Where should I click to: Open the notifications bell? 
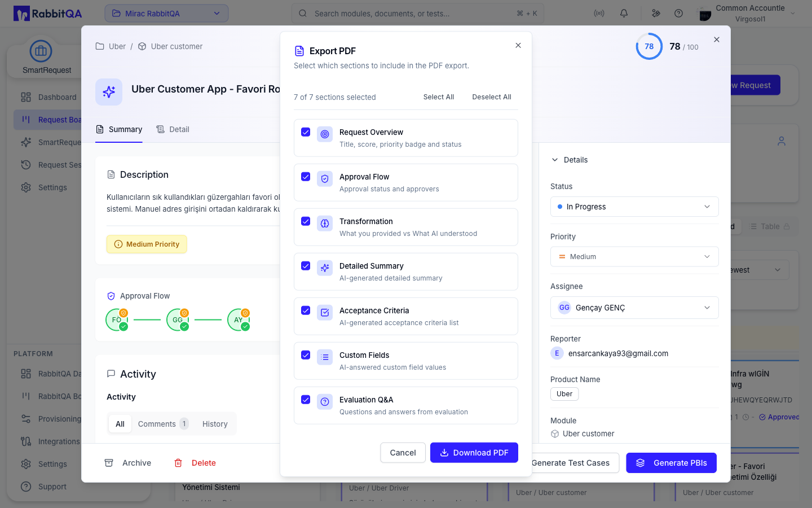(x=624, y=14)
